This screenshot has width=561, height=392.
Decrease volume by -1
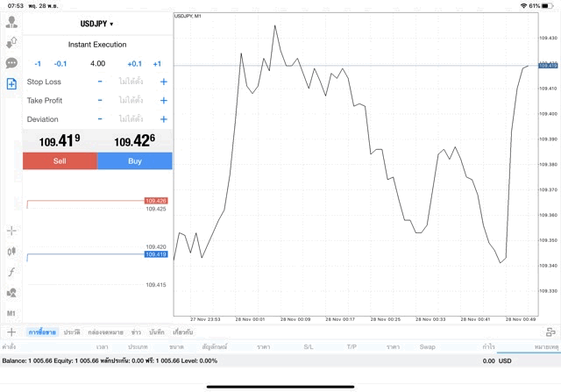click(x=38, y=63)
